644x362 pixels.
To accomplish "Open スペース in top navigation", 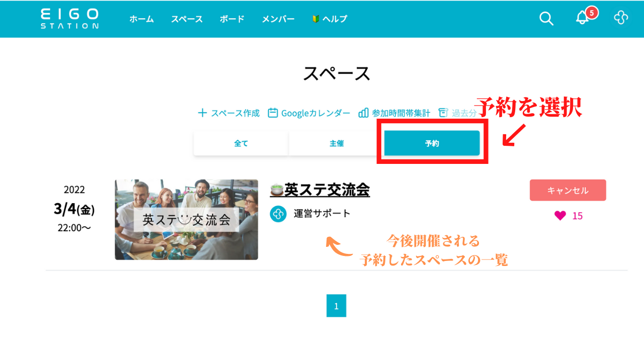I will pos(187,19).
